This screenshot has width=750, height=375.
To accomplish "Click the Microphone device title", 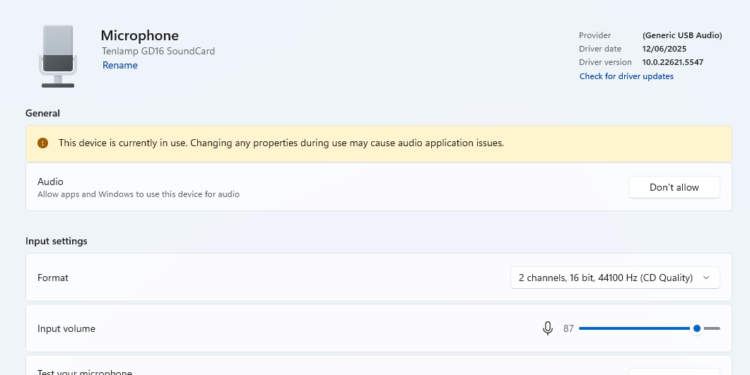I will tap(140, 35).
